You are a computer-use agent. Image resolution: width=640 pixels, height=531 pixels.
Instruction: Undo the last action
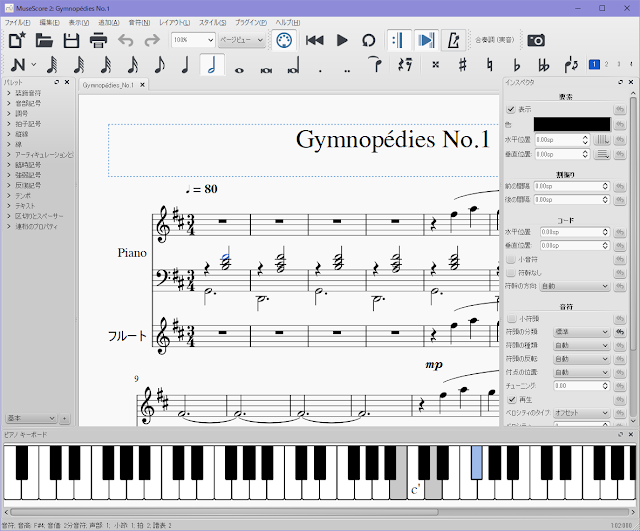click(126, 40)
